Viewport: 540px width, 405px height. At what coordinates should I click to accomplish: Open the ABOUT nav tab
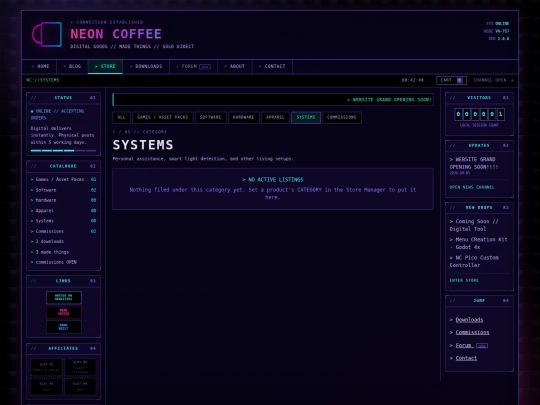tap(235, 66)
